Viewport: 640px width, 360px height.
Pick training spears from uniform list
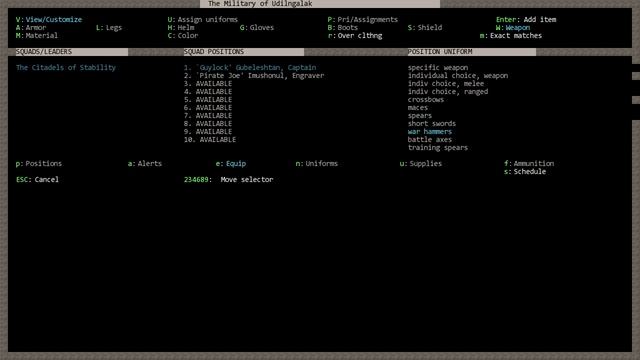pos(438,148)
